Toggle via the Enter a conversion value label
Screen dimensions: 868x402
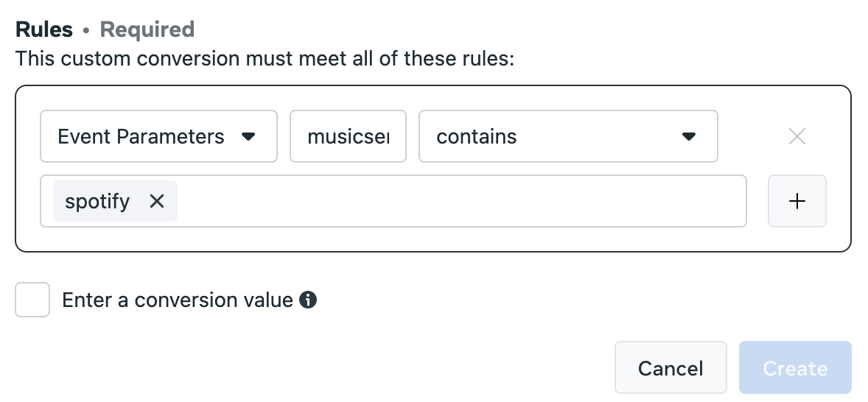tap(177, 300)
